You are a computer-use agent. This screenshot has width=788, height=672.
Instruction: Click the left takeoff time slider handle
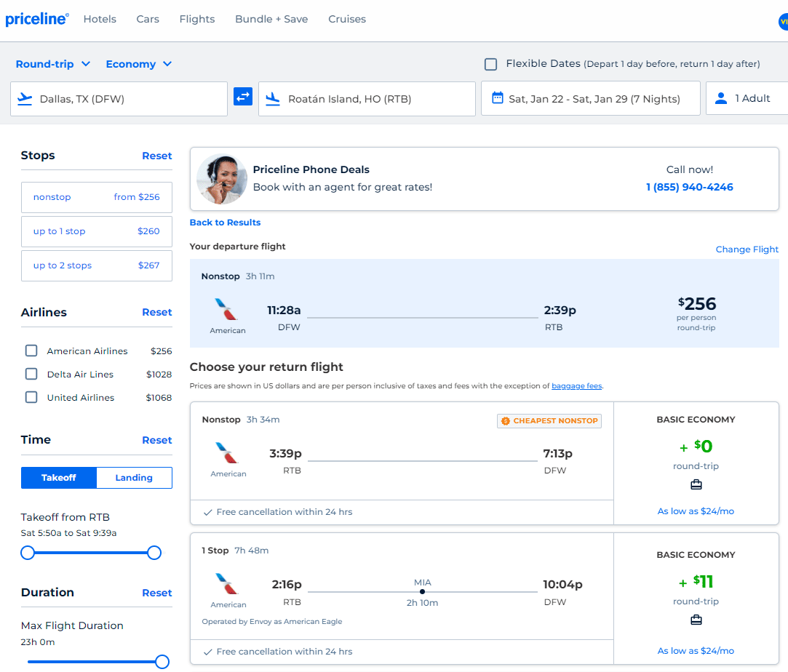pyautogui.click(x=28, y=553)
